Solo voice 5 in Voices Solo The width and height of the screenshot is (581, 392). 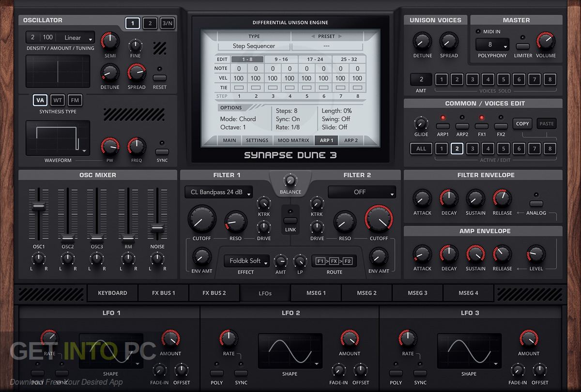click(x=503, y=80)
